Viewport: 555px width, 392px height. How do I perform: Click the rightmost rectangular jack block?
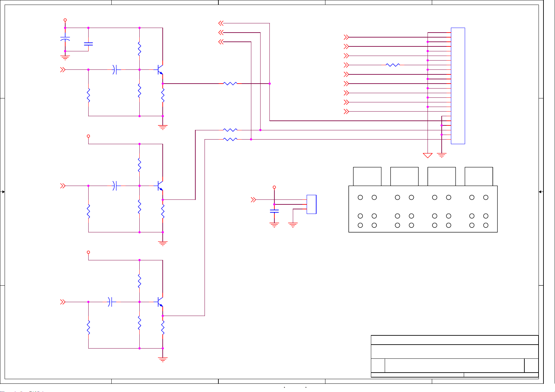pos(479,176)
